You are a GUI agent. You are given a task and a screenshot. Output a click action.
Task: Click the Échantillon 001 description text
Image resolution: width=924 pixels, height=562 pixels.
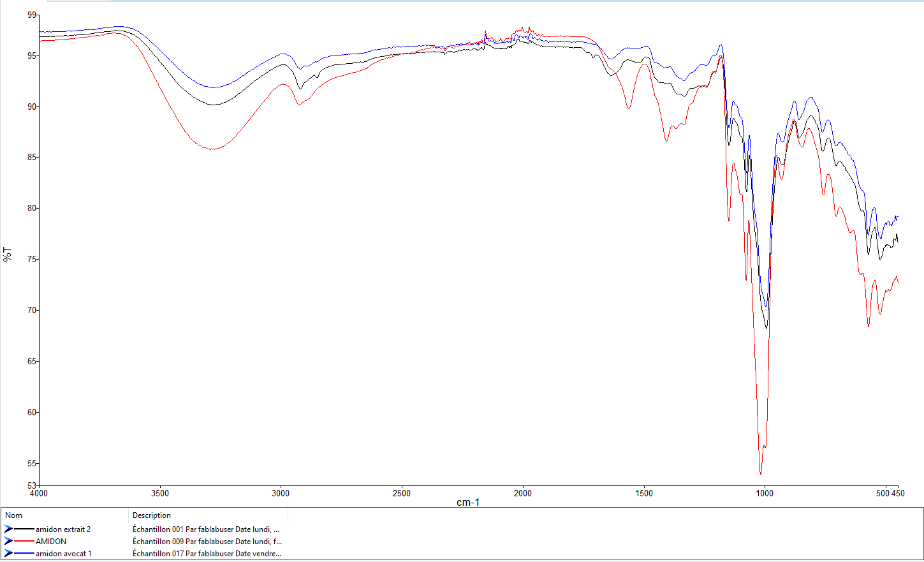pyautogui.click(x=205, y=529)
